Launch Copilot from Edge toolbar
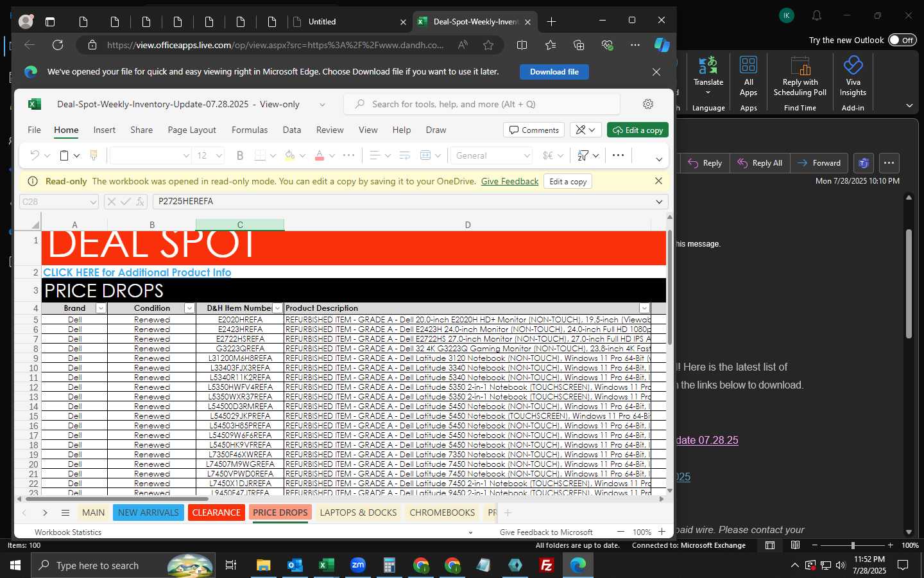924x578 pixels. pos(662,45)
